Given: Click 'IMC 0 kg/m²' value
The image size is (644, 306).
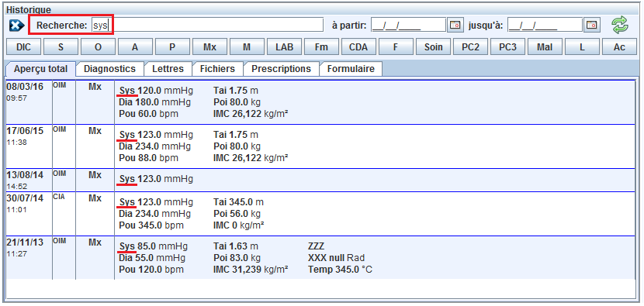Looking at the screenshot, I should pyautogui.click(x=239, y=225).
